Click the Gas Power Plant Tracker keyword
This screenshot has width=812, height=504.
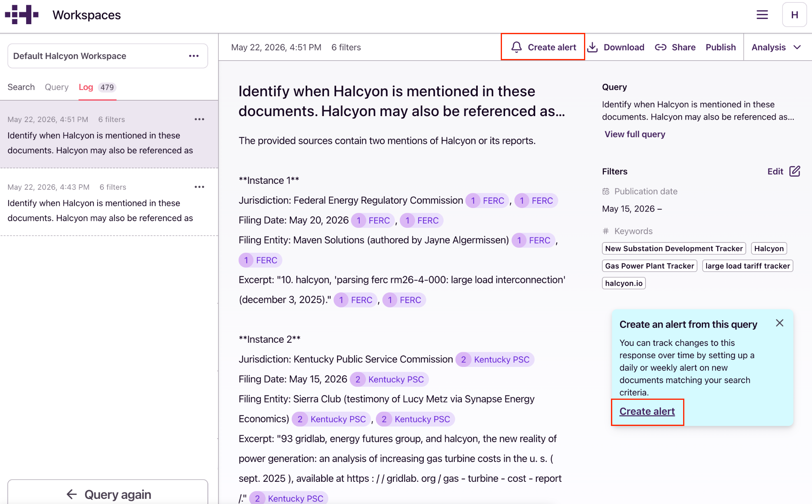[649, 266]
